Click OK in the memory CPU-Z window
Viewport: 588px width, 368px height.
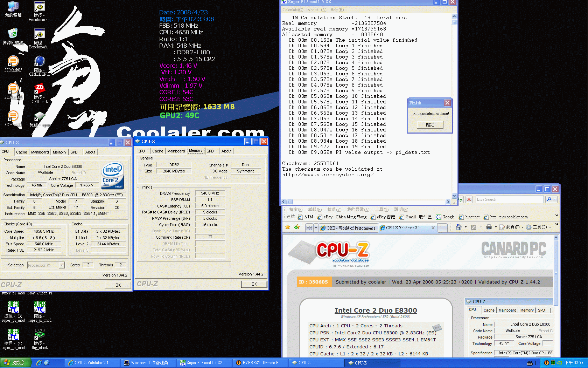tap(254, 284)
